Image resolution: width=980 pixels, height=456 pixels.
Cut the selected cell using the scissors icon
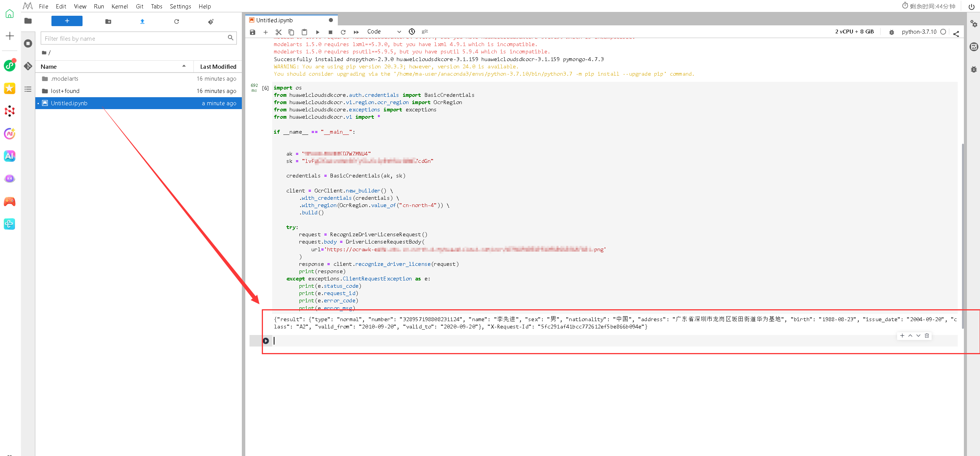[x=278, y=32]
